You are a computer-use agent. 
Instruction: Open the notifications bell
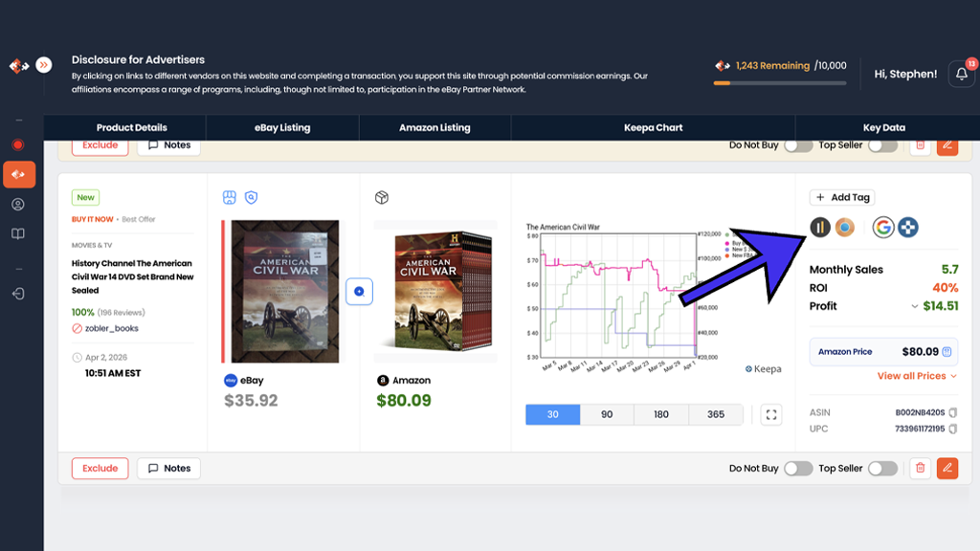(961, 74)
